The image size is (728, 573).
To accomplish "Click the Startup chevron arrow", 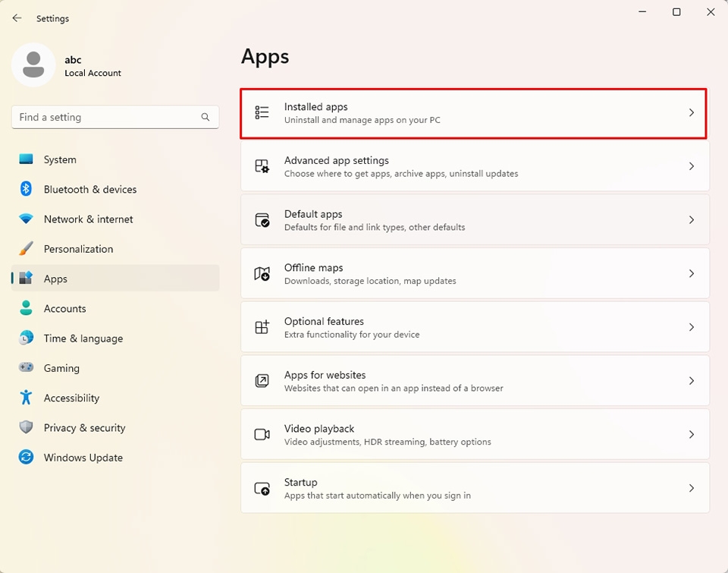I will pos(692,489).
